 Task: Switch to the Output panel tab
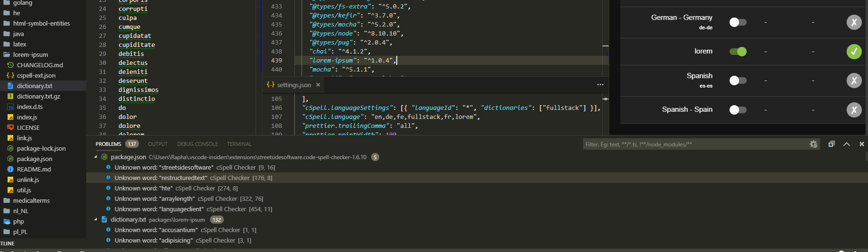pyautogui.click(x=157, y=144)
